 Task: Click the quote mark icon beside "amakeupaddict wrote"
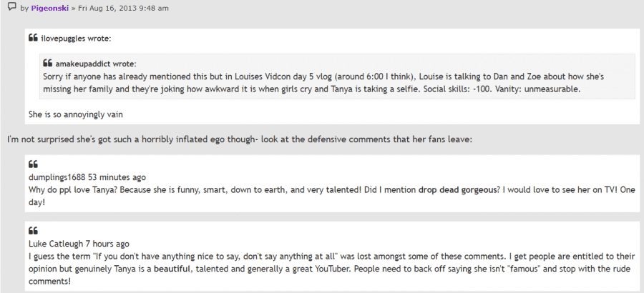[x=48, y=64]
